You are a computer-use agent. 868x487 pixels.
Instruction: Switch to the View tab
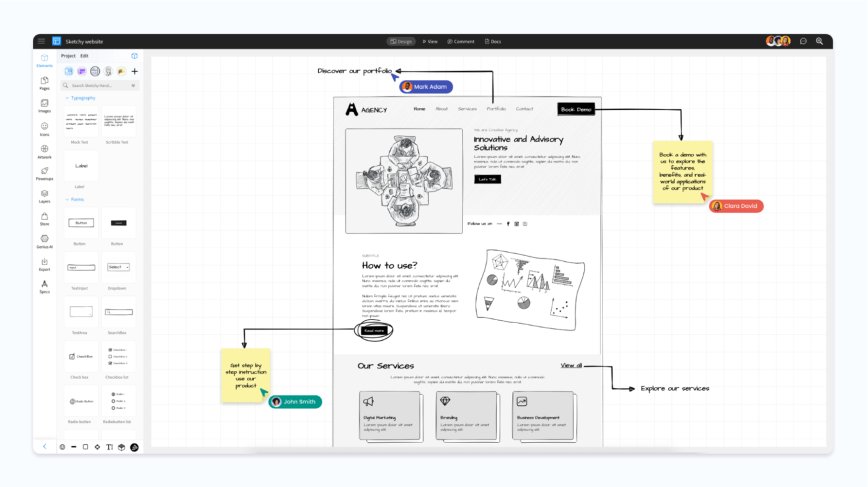[430, 42]
